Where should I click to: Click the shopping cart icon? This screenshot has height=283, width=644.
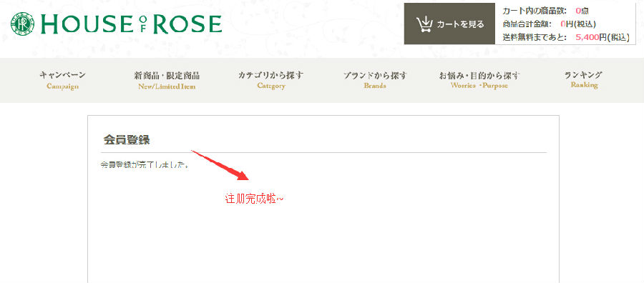coord(424,24)
